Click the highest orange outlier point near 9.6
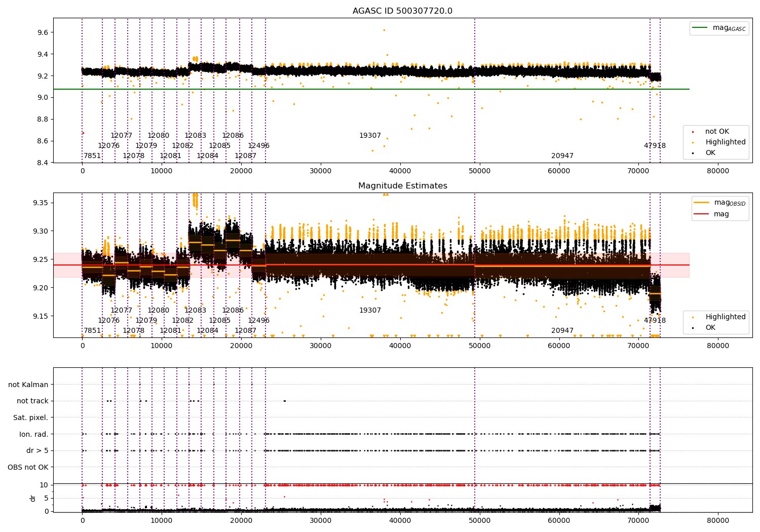The height and width of the screenshot is (532, 760). [384, 30]
